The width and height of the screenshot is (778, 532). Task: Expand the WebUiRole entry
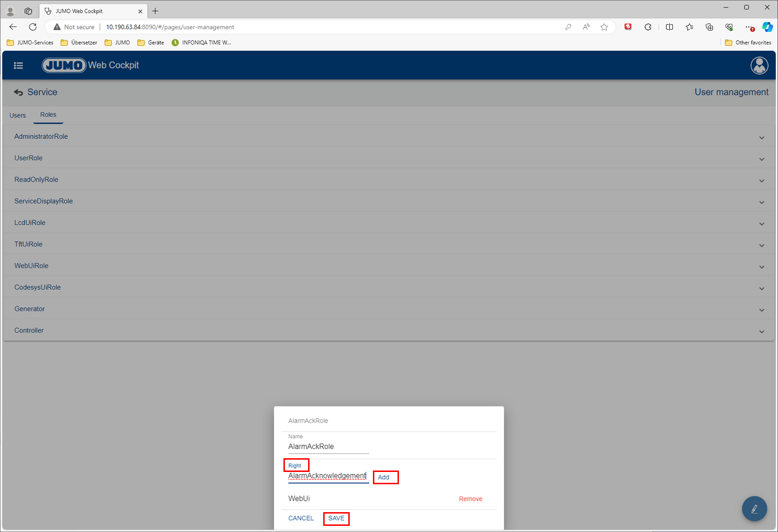pos(761,267)
